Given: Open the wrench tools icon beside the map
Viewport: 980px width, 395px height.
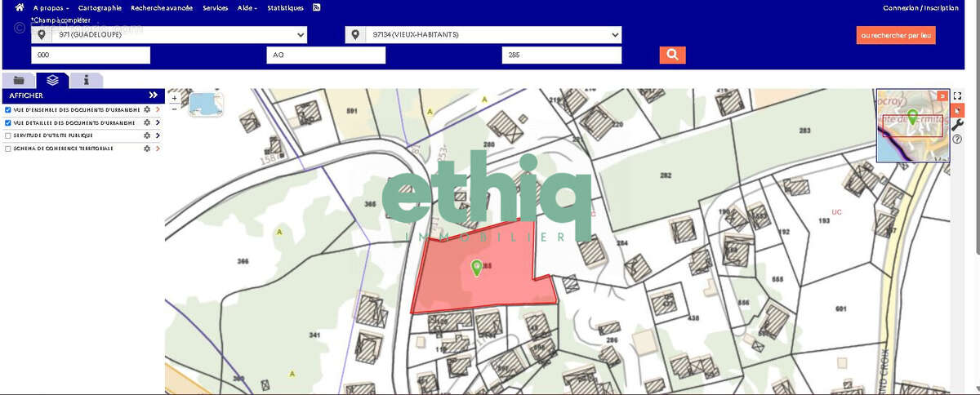Looking at the screenshot, I should tap(957, 124).
